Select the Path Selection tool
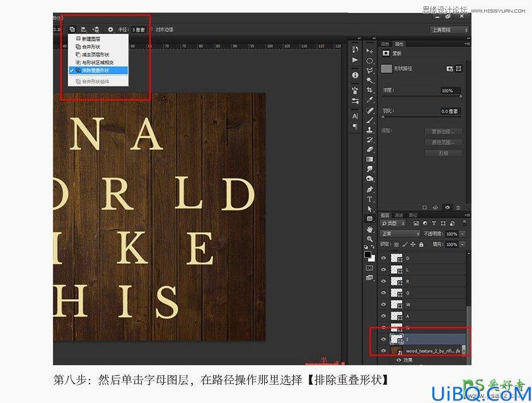This screenshot has width=532, height=403. [369, 209]
